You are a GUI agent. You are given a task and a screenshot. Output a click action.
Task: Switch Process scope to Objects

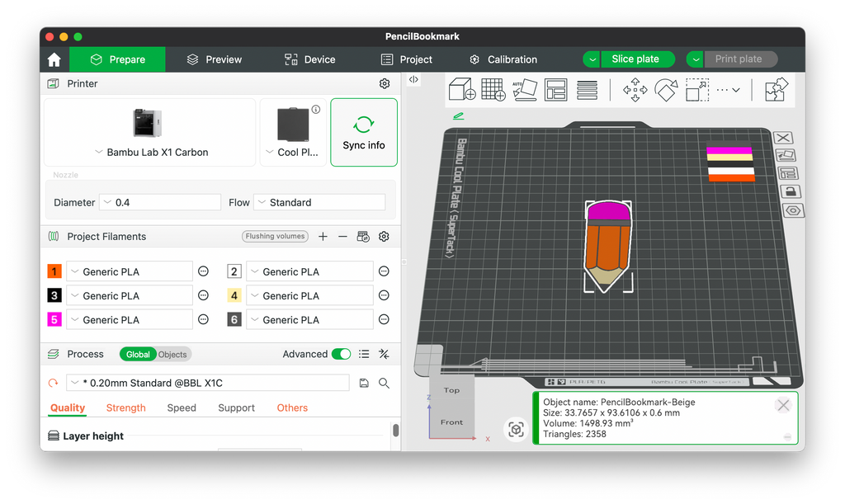(172, 355)
